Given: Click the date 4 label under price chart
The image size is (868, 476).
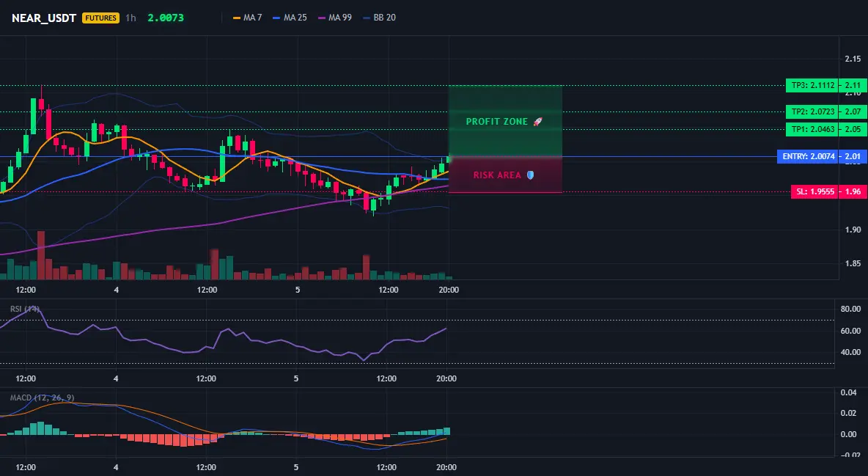Looking at the screenshot, I should click(117, 290).
